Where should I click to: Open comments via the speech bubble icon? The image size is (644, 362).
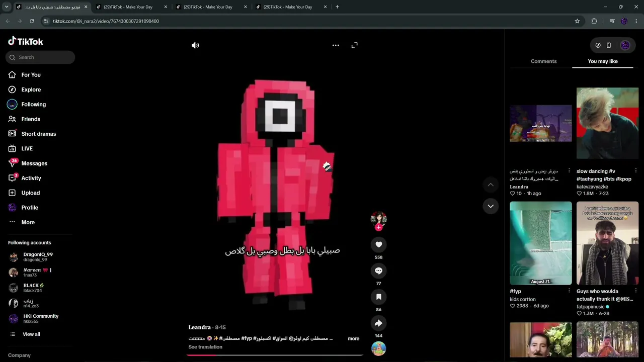click(x=379, y=270)
